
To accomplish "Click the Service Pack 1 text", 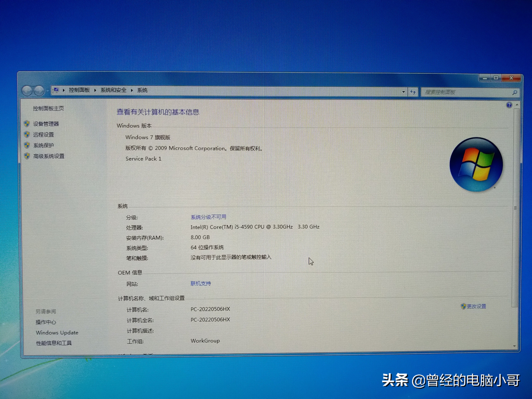I will [143, 159].
